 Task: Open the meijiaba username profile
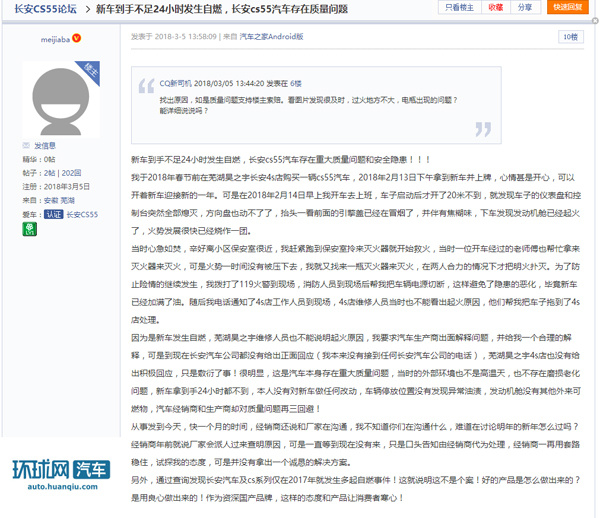pos(55,39)
